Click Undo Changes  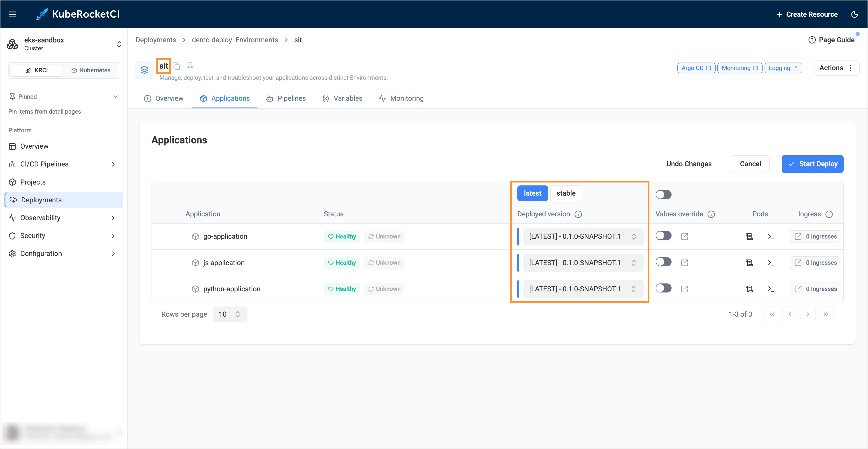[x=689, y=164]
